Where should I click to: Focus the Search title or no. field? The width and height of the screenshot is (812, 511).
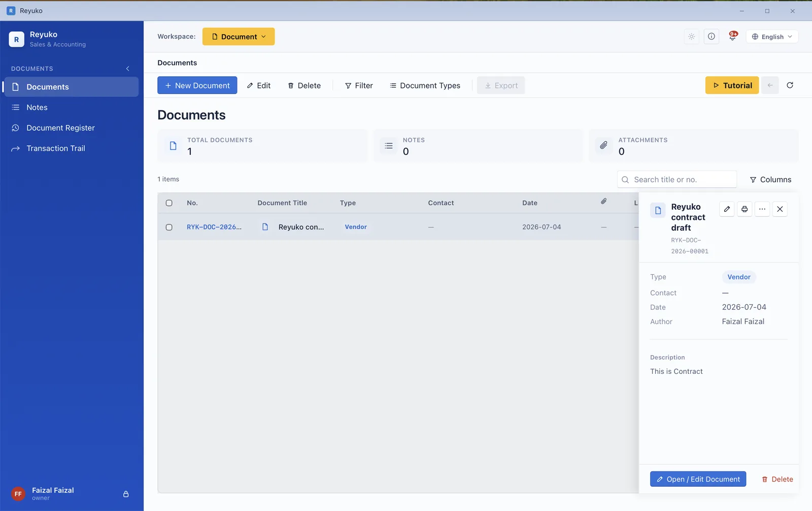click(677, 179)
